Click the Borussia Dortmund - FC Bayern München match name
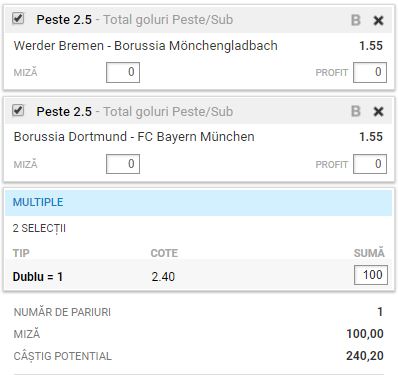The width and height of the screenshot is (398, 375). coord(134,137)
